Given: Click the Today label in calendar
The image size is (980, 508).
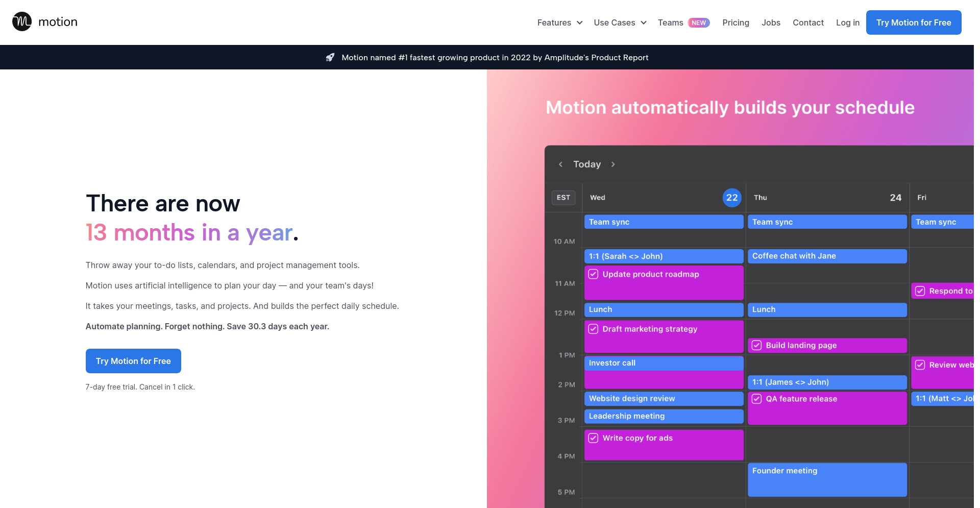Looking at the screenshot, I should 587,164.
